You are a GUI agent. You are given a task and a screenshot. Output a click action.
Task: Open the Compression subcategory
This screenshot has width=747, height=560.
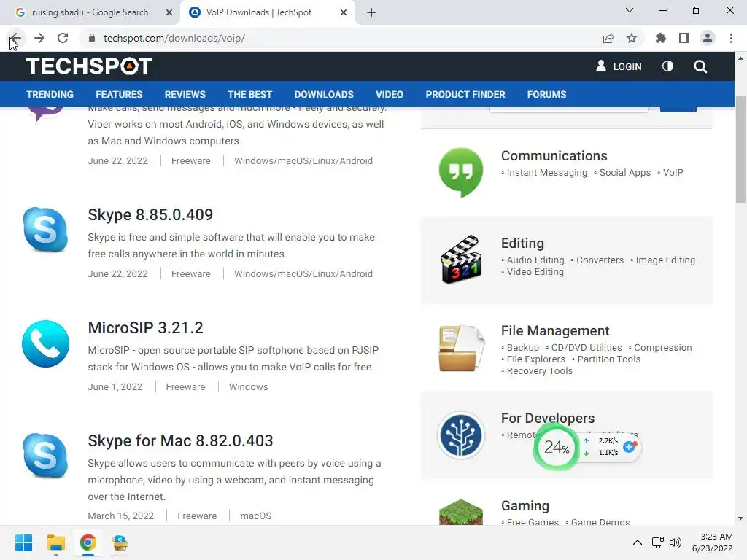click(x=662, y=348)
